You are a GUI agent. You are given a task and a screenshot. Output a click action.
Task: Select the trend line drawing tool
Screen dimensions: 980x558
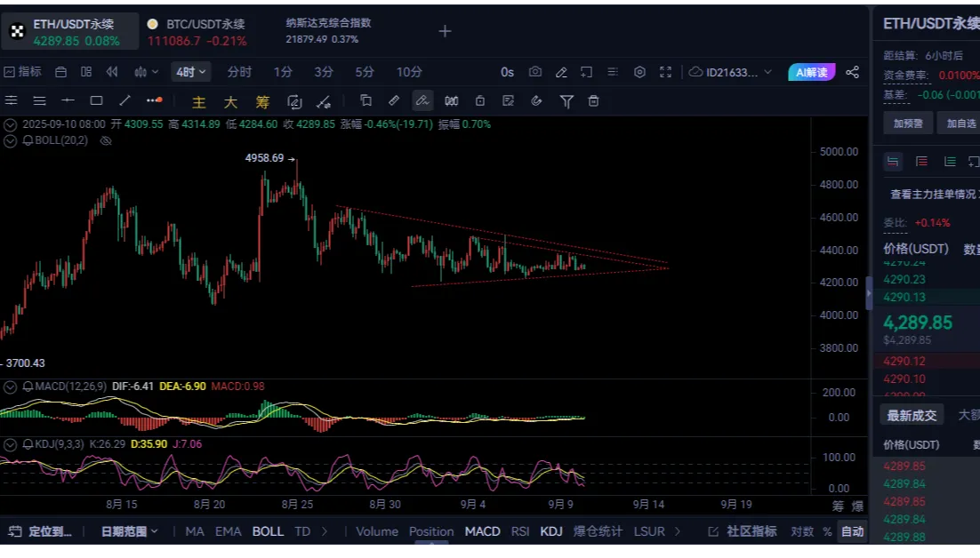125,100
